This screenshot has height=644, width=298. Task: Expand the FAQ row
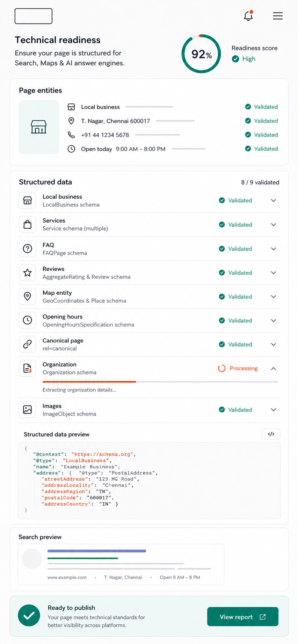pos(274,249)
